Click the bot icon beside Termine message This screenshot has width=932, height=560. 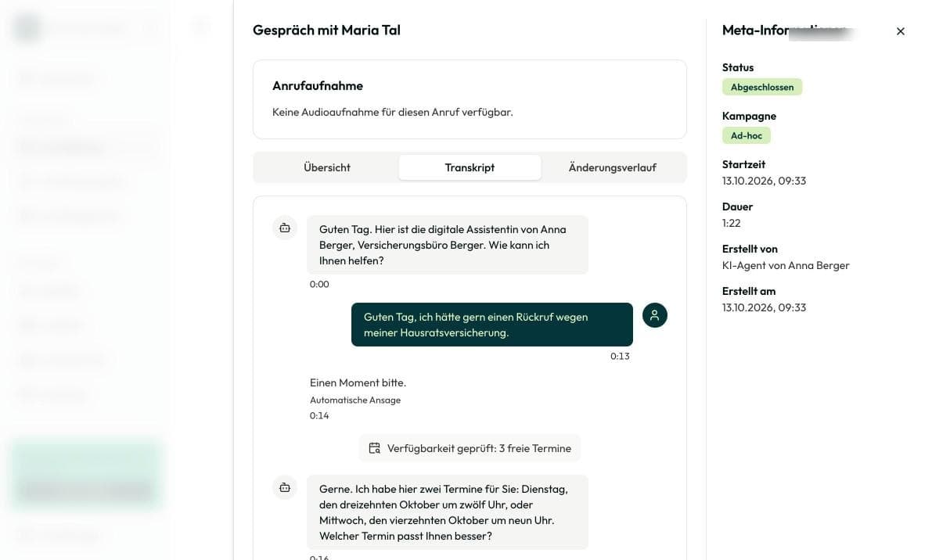[x=285, y=487]
